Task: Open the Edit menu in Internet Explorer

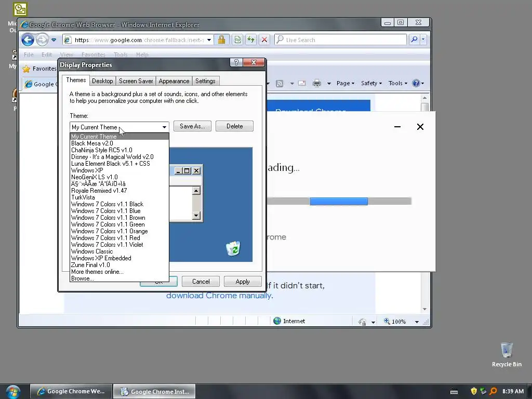Action: 46,54
